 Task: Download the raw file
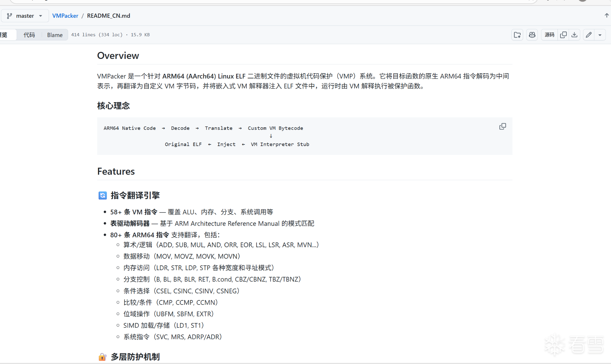(x=574, y=35)
